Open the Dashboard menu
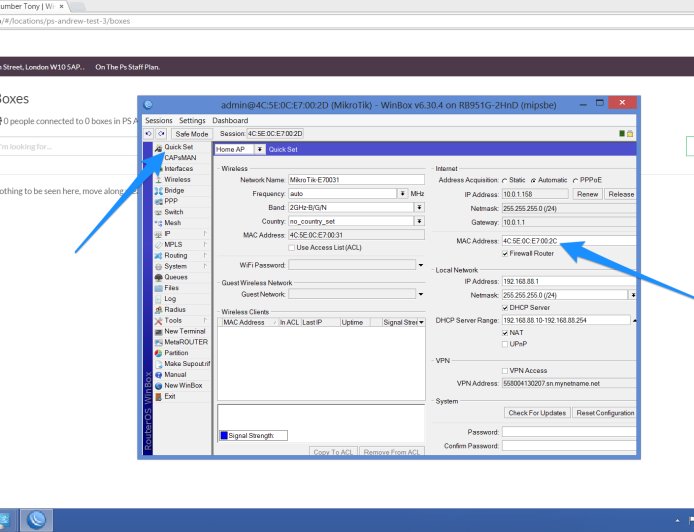The image size is (694, 532). point(230,120)
